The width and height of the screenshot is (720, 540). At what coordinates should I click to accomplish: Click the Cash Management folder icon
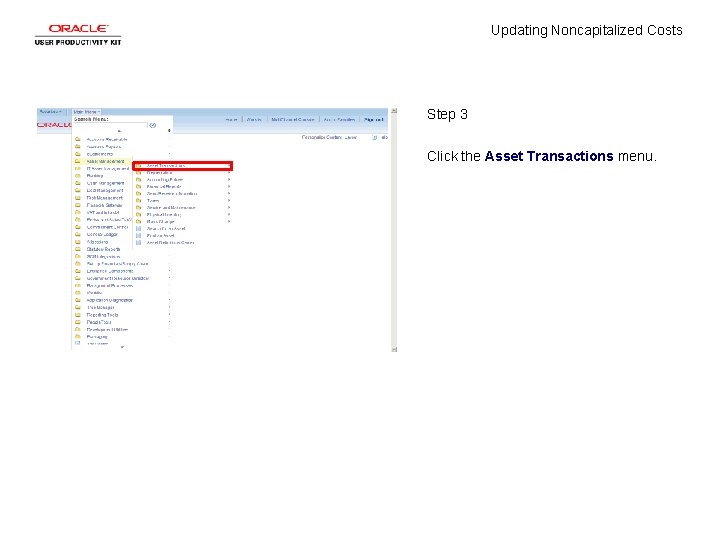[x=78, y=183]
